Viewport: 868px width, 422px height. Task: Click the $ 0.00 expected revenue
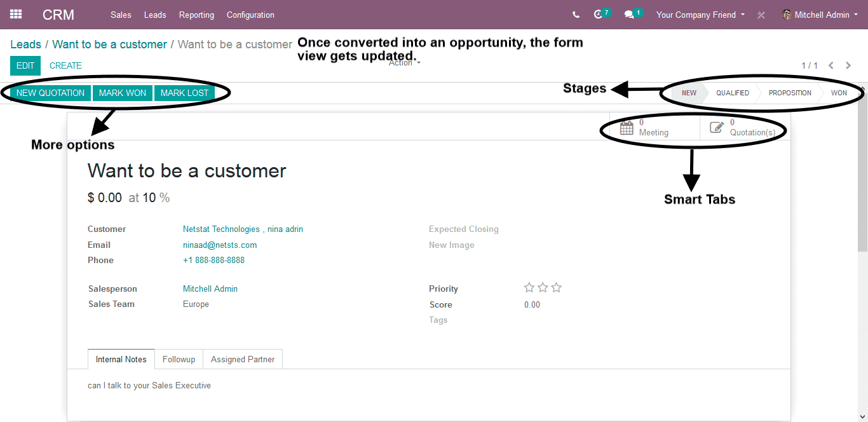105,198
